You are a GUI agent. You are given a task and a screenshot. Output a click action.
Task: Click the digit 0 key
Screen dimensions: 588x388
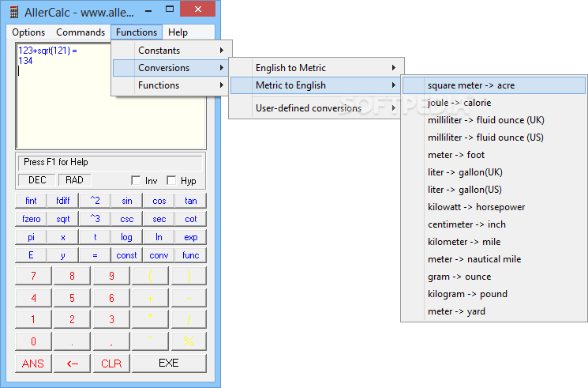33,341
